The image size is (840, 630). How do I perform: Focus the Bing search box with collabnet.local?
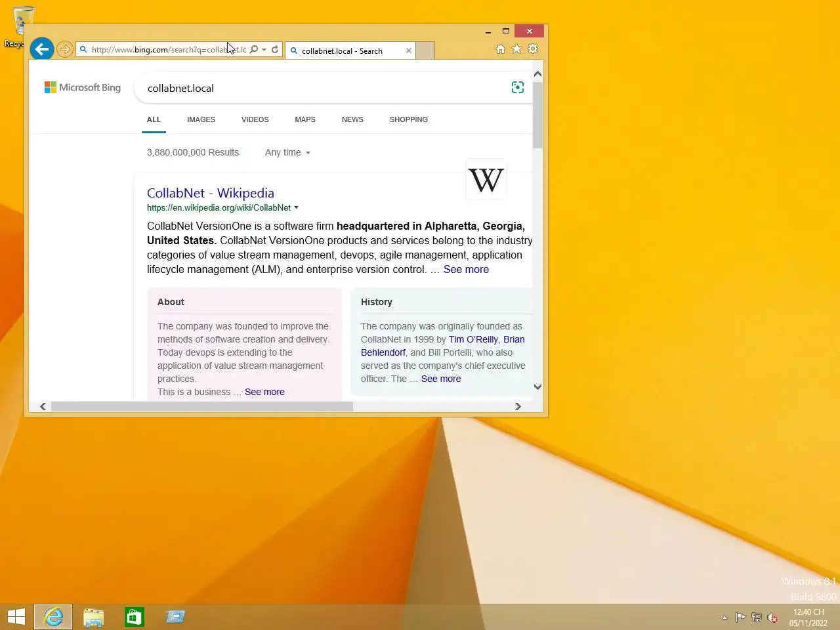(x=322, y=88)
